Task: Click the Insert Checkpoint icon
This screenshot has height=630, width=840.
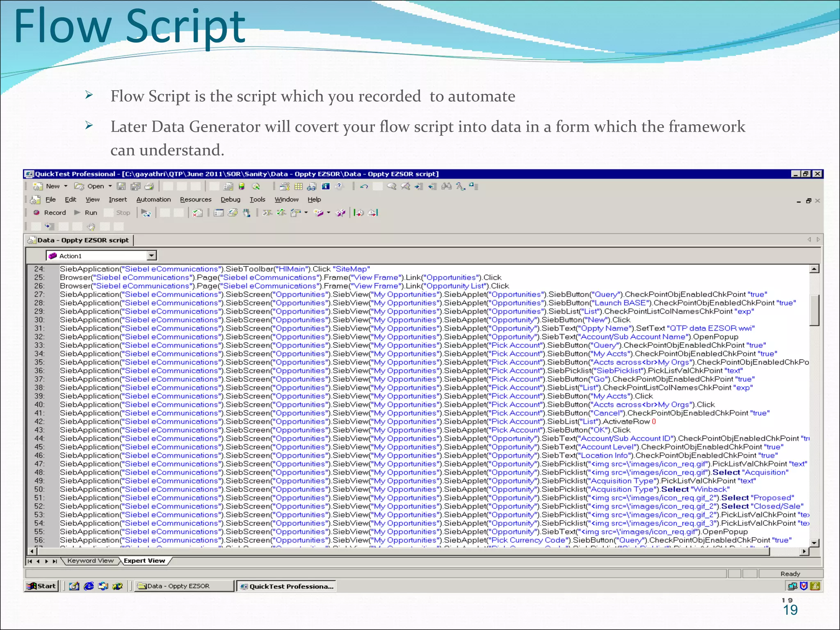Action: click(x=295, y=212)
